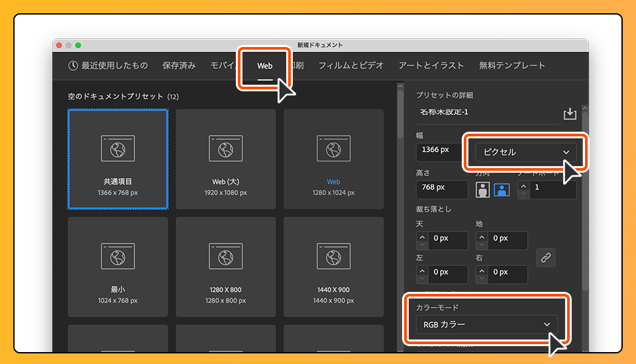The width and height of the screenshot is (636, 364).
Task: Increase the 地 bleed value
Action: click(482, 237)
